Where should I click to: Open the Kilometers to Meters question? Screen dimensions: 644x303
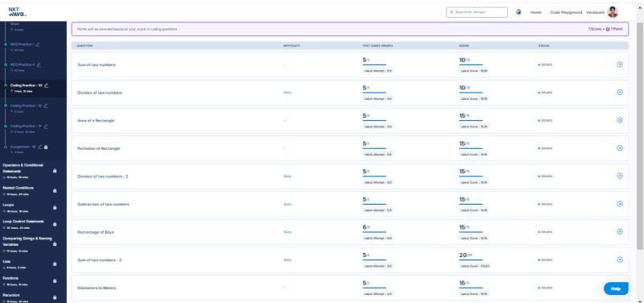click(x=97, y=288)
